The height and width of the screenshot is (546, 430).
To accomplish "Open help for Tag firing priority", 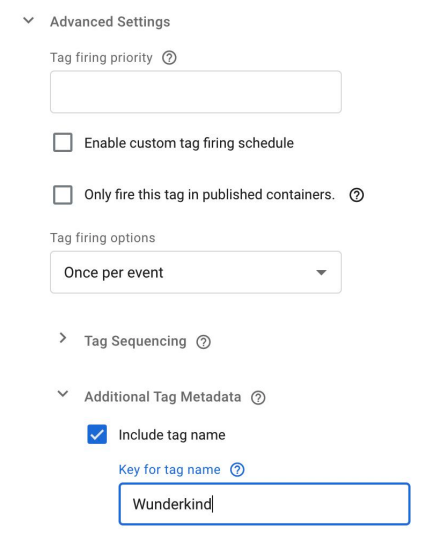I will click(x=169, y=57).
